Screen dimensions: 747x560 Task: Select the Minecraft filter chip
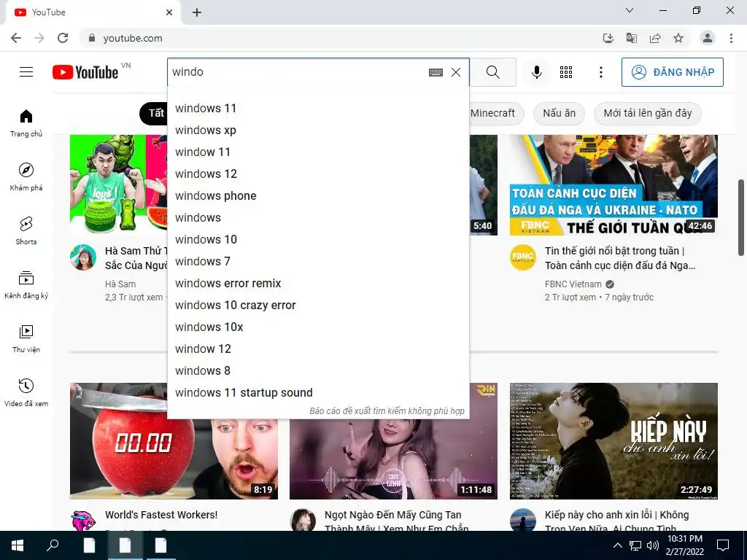pyautogui.click(x=496, y=113)
